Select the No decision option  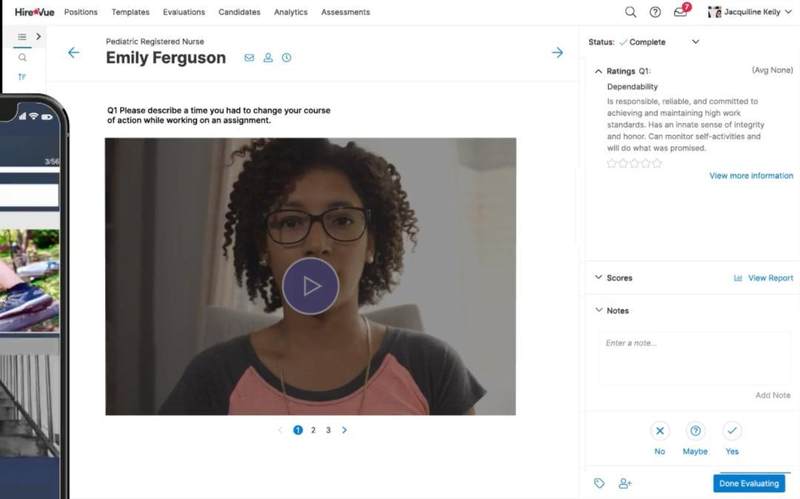pos(660,431)
